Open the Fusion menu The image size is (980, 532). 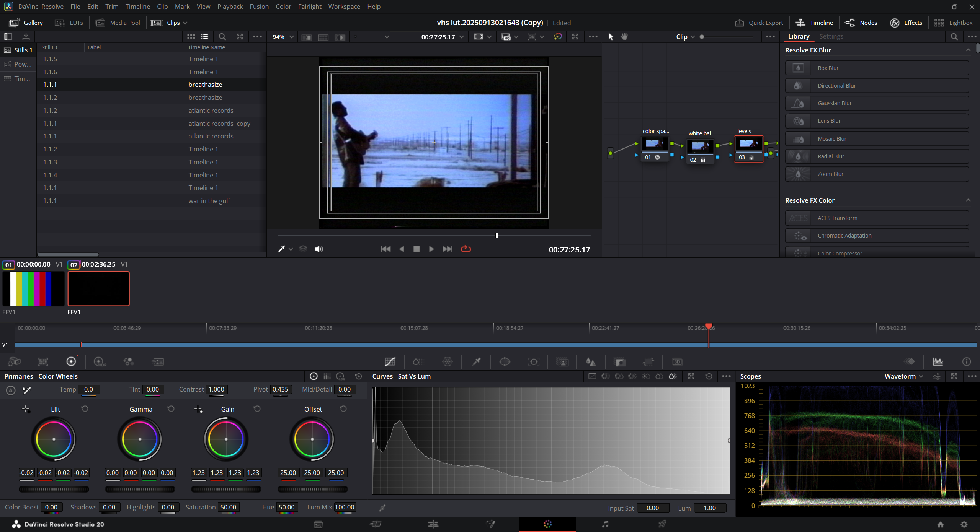coord(259,7)
